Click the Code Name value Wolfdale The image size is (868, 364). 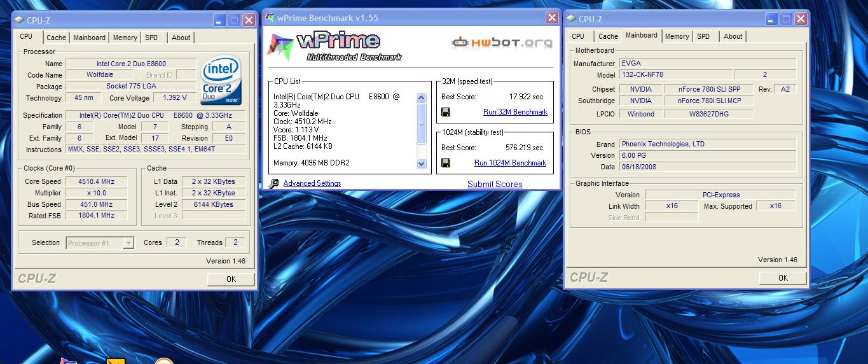pos(100,75)
